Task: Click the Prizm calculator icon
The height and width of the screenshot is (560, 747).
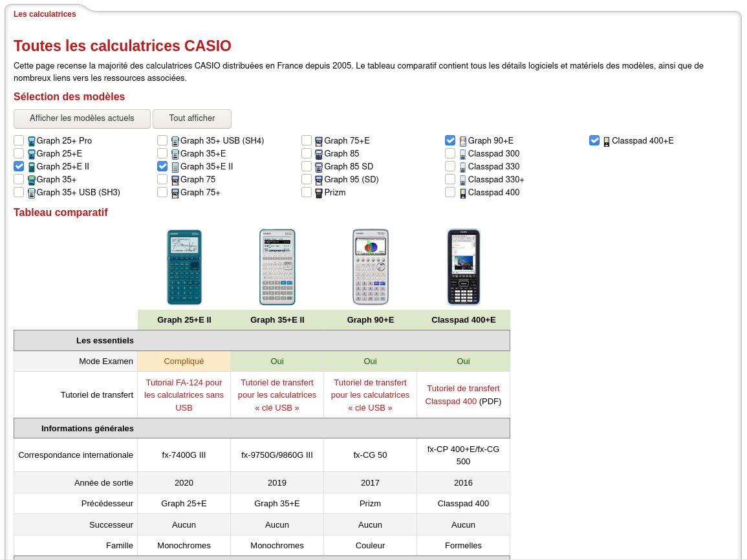Action: pyautogui.click(x=319, y=193)
